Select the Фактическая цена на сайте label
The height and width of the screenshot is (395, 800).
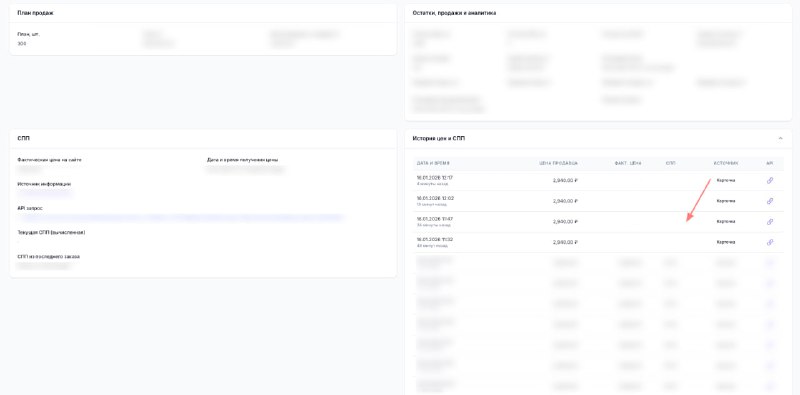coord(49,160)
